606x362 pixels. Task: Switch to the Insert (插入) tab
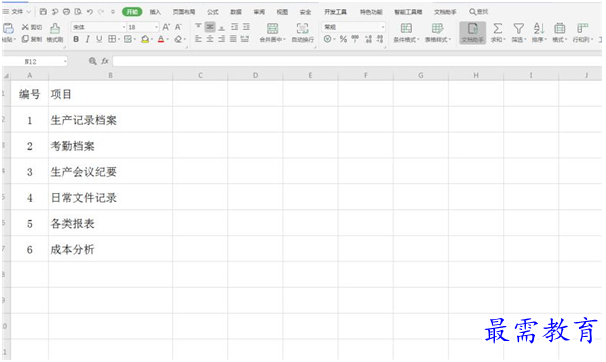pos(155,12)
